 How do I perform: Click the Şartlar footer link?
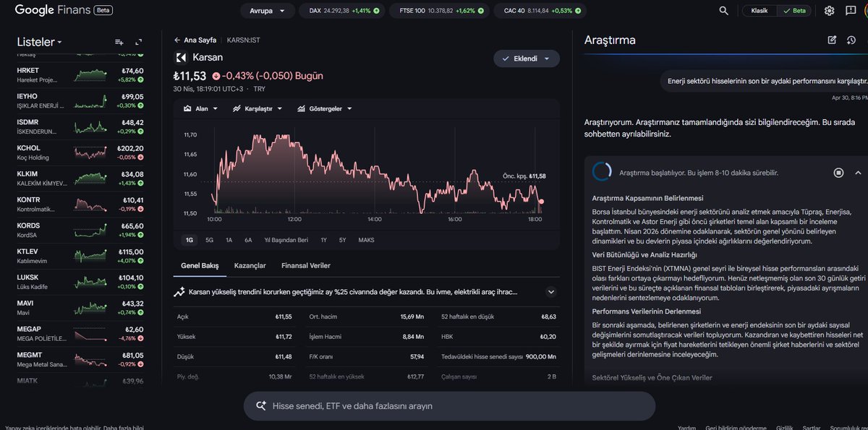pyautogui.click(x=812, y=427)
